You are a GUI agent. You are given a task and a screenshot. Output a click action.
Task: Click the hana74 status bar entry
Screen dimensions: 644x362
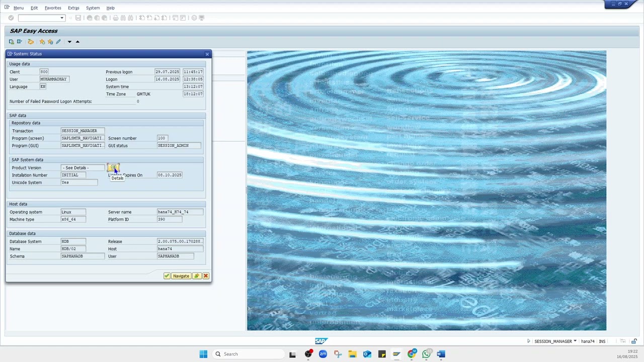pos(588,341)
